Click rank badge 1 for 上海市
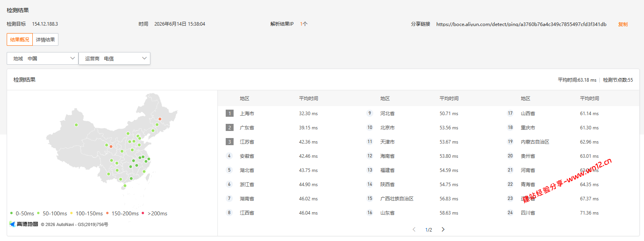This screenshot has width=644, height=241. tap(230, 113)
